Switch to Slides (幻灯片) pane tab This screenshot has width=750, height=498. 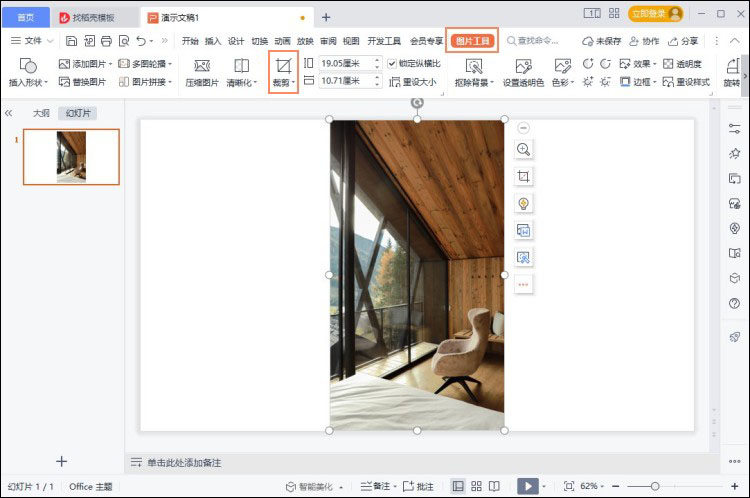click(x=77, y=113)
